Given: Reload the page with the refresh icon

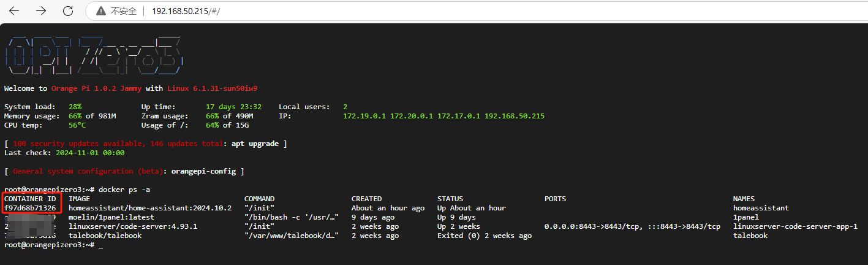Looking at the screenshot, I should coord(68,11).
